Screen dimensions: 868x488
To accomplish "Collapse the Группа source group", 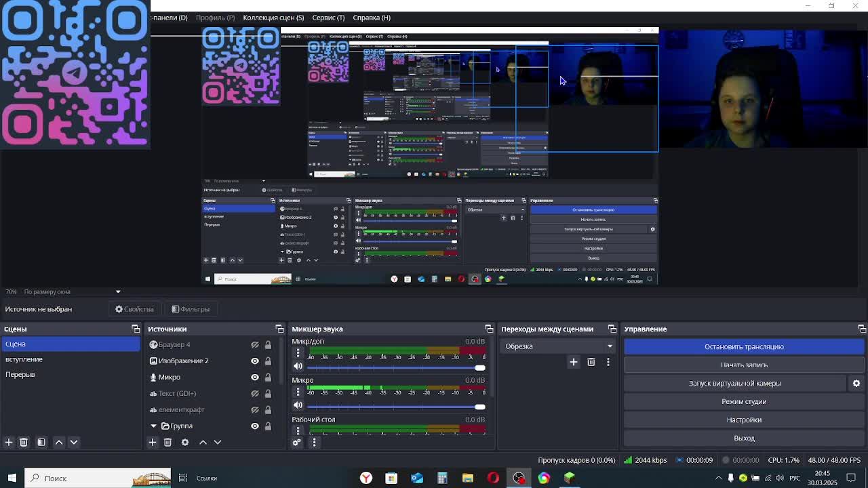I will pos(153,426).
